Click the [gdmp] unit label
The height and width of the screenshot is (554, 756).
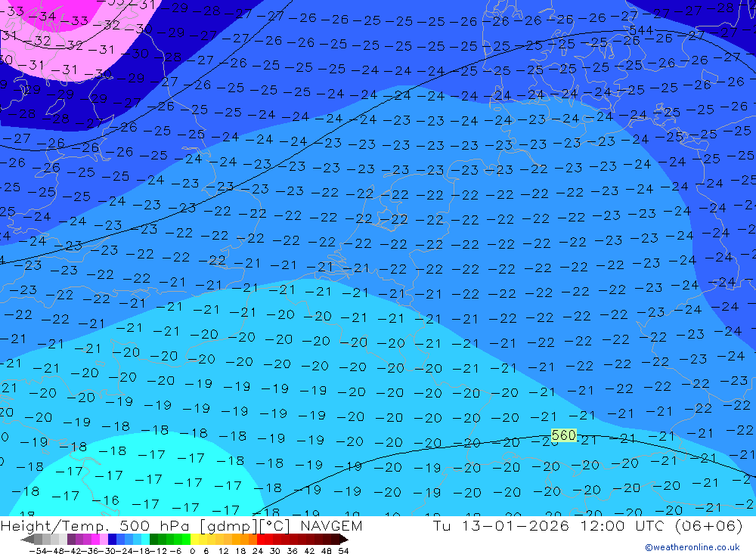coord(229,525)
